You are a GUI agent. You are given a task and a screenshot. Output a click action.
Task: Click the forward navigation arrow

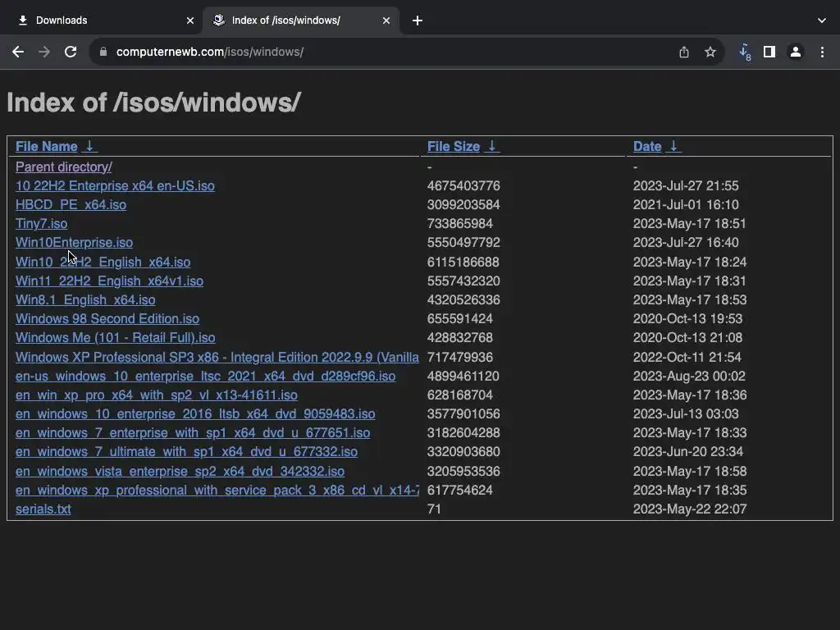[44, 52]
